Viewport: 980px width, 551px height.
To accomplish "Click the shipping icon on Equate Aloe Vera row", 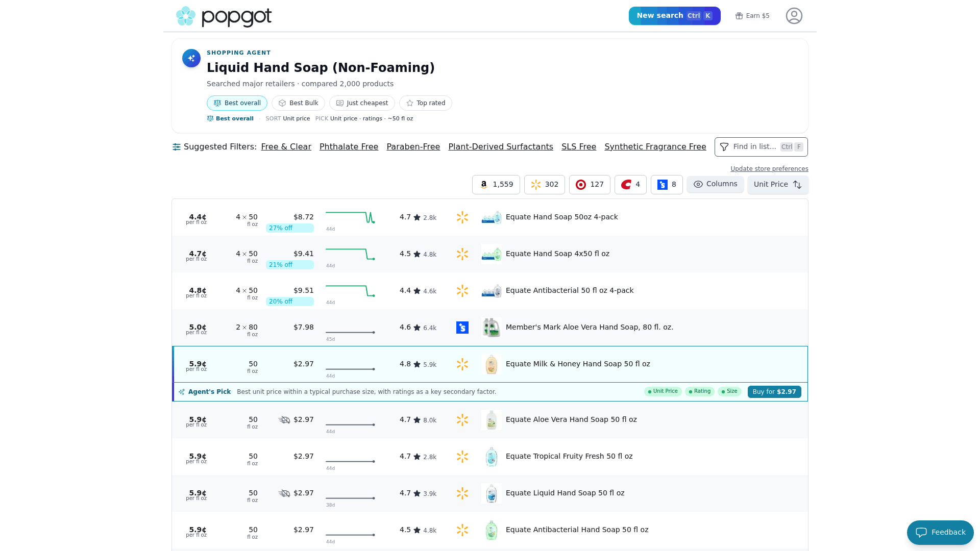I will 284,420.
